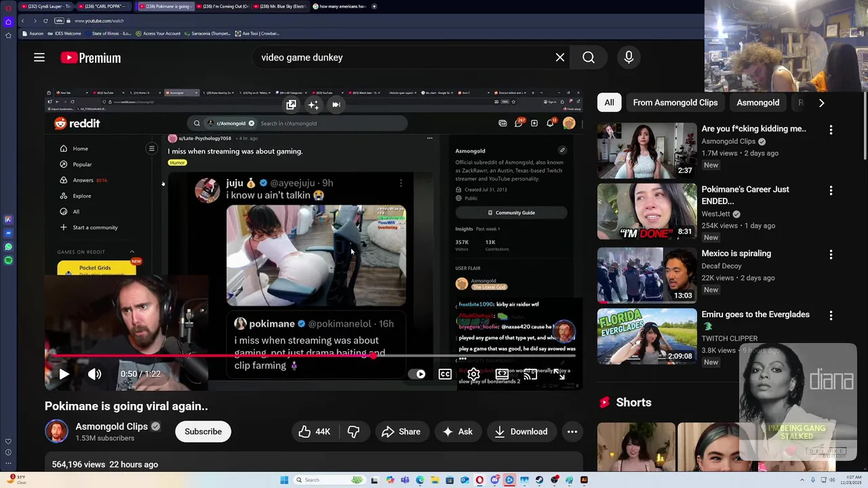The image size is (868, 488).
Task: Share the video
Action: (x=401, y=432)
